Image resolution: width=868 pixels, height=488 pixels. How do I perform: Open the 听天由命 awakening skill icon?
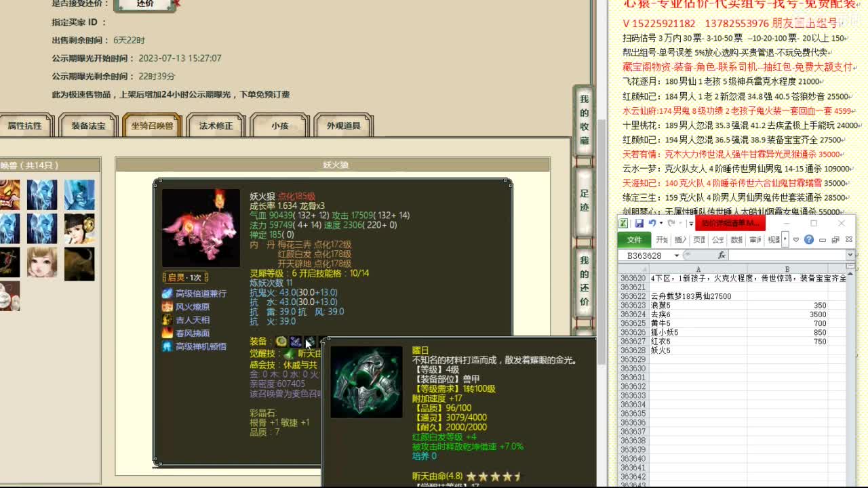point(288,354)
